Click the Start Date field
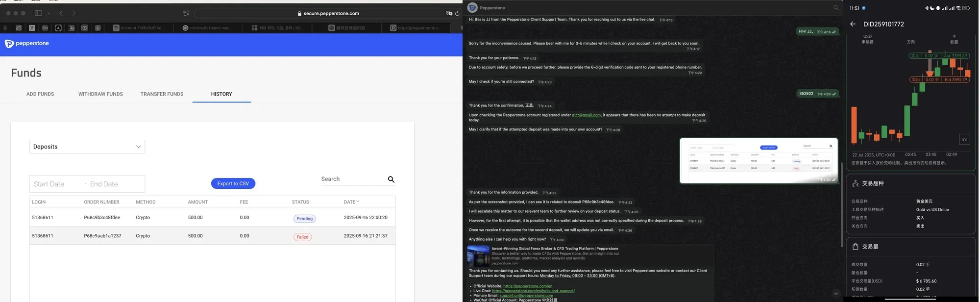The width and height of the screenshot is (980, 302). [49, 184]
